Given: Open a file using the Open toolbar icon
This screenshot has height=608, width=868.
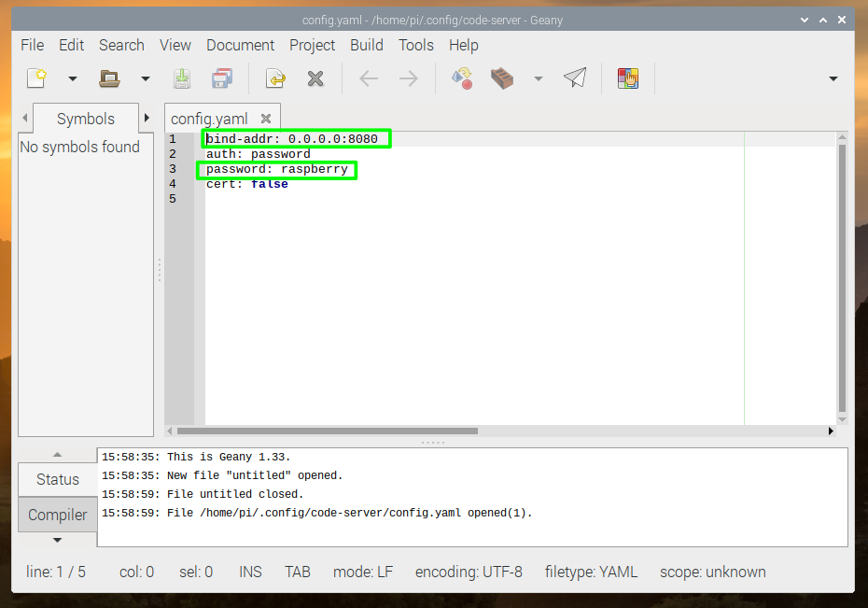Looking at the screenshot, I should point(110,78).
